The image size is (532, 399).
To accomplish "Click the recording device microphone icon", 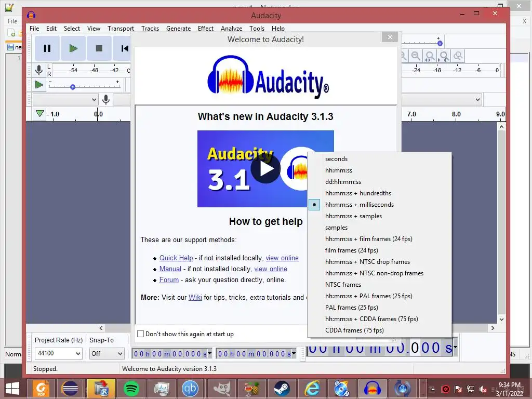I will click(x=106, y=100).
